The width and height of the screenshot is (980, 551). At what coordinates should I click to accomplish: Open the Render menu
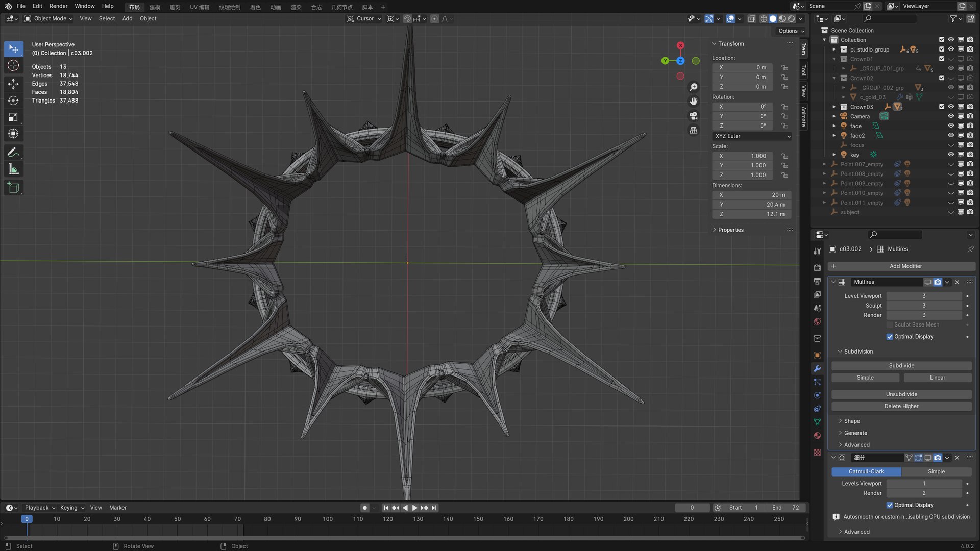click(59, 6)
